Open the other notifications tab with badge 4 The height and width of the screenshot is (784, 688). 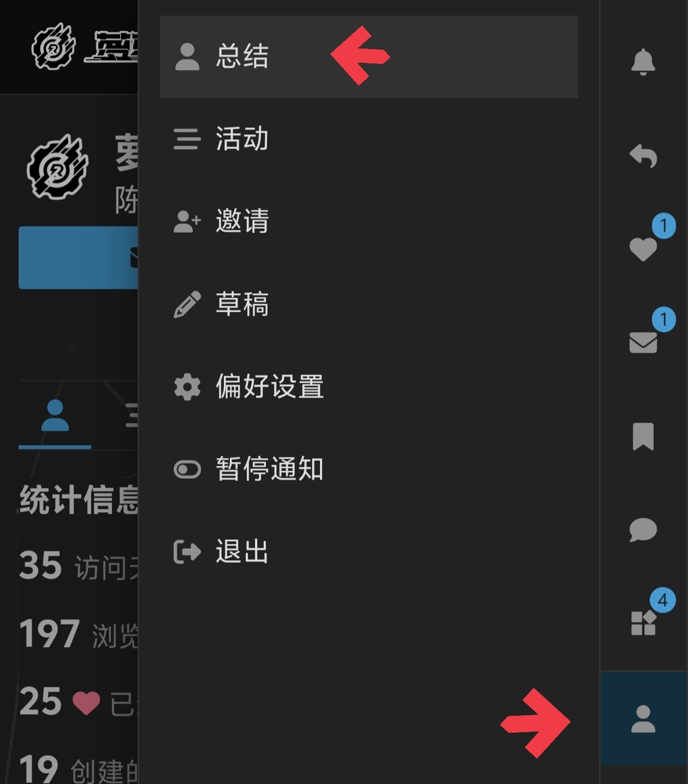pyautogui.click(x=643, y=623)
